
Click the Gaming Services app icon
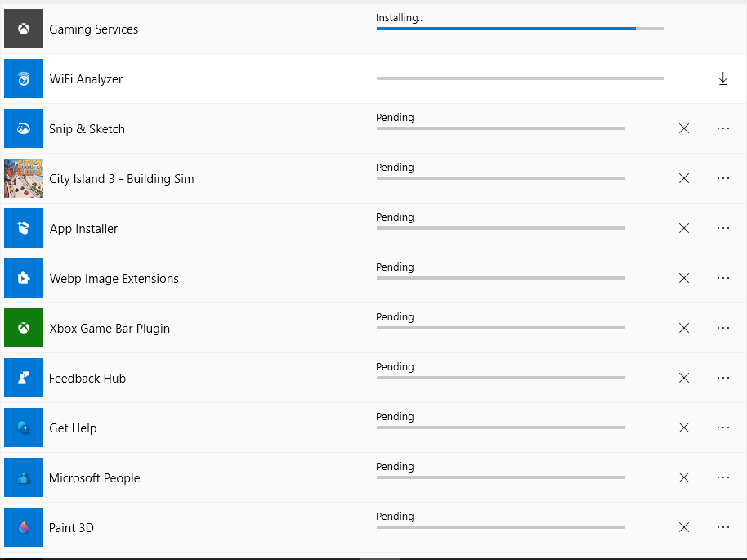[x=24, y=29]
